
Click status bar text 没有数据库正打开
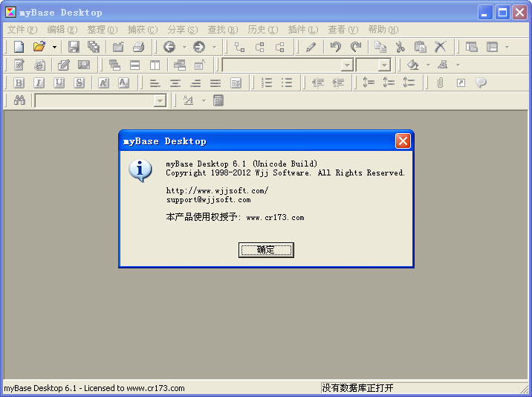click(x=357, y=388)
